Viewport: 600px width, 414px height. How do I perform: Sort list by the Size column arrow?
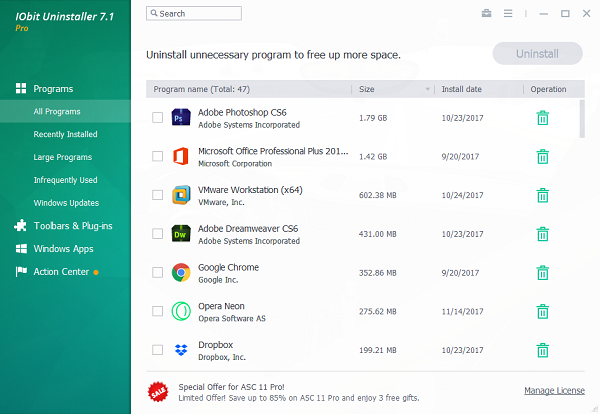[x=428, y=89]
